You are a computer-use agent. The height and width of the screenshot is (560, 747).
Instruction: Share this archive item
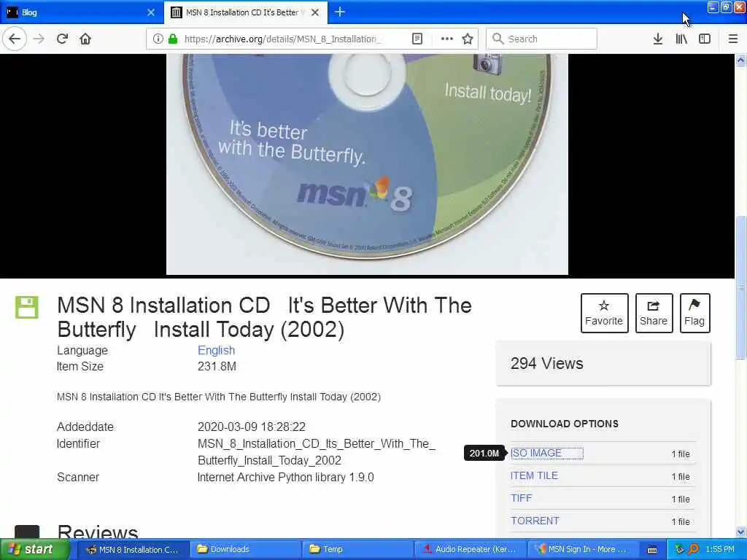pos(654,313)
